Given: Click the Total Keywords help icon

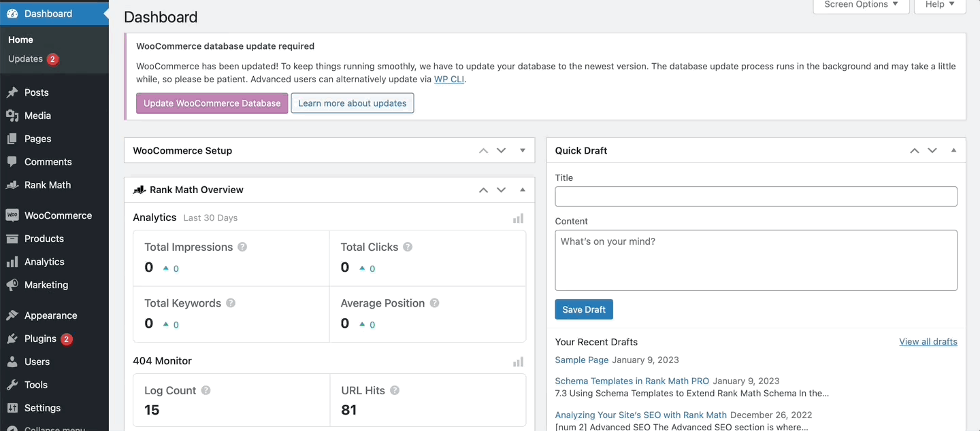Looking at the screenshot, I should 231,303.
